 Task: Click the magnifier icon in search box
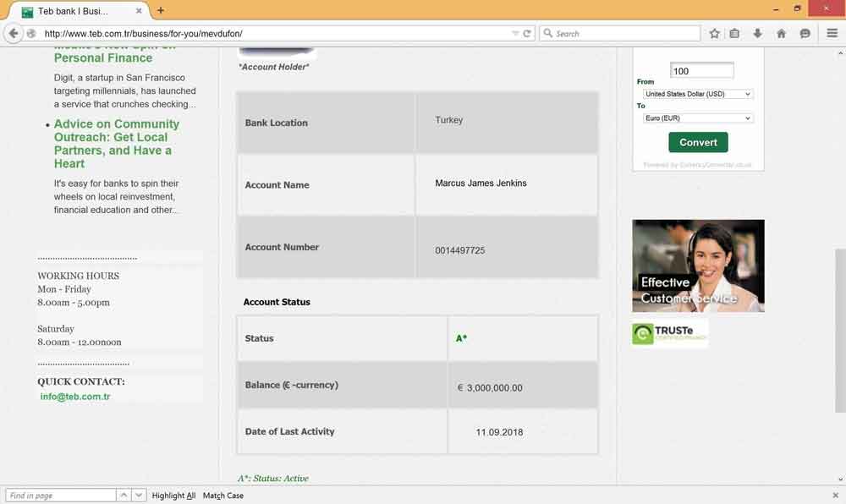pyautogui.click(x=547, y=34)
